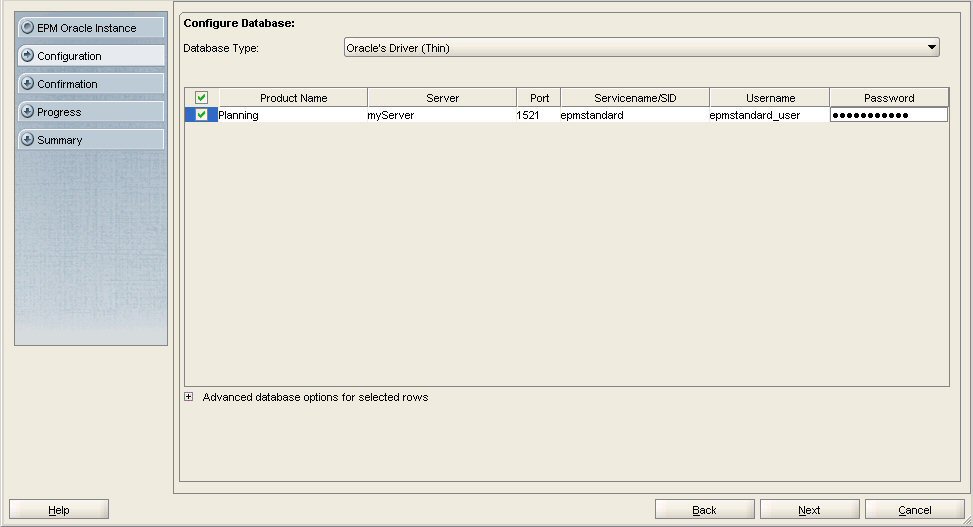Click the Password column header
This screenshot has height=527, width=973.
coord(889,97)
